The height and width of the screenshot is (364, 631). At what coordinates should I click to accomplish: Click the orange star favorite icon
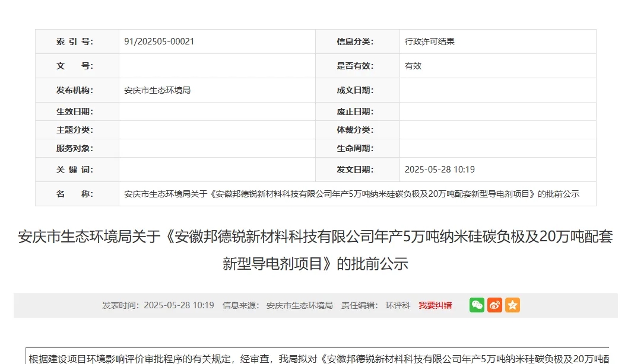pyautogui.click(x=512, y=305)
